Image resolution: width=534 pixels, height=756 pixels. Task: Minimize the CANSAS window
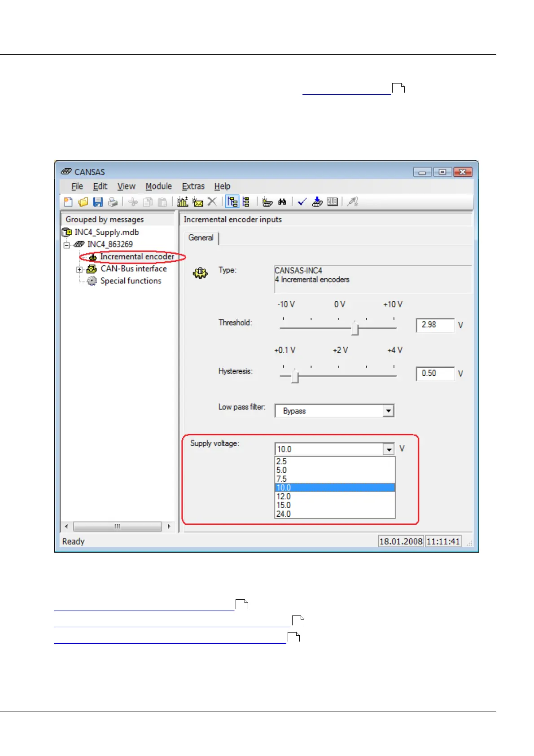422,172
